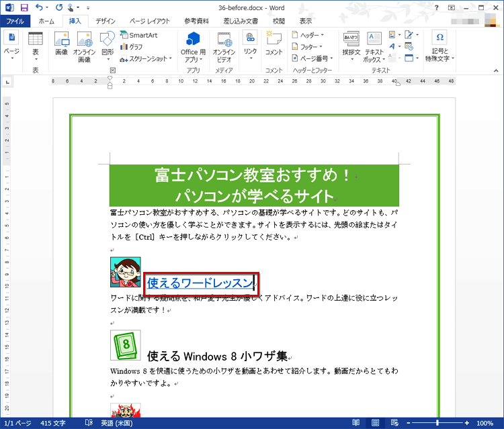Click the zoom slider handle

point(437,423)
